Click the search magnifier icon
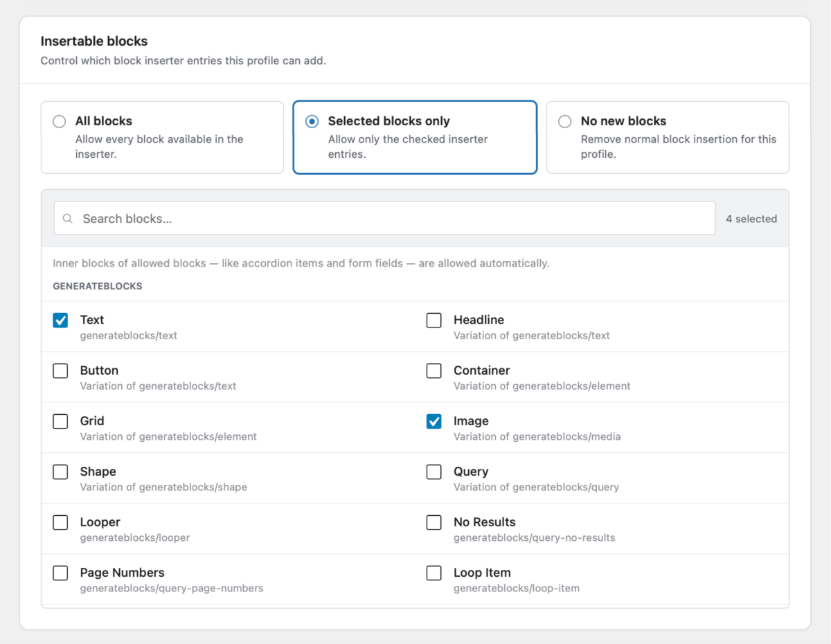Image resolution: width=831 pixels, height=644 pixels. [x=68, y=219]
